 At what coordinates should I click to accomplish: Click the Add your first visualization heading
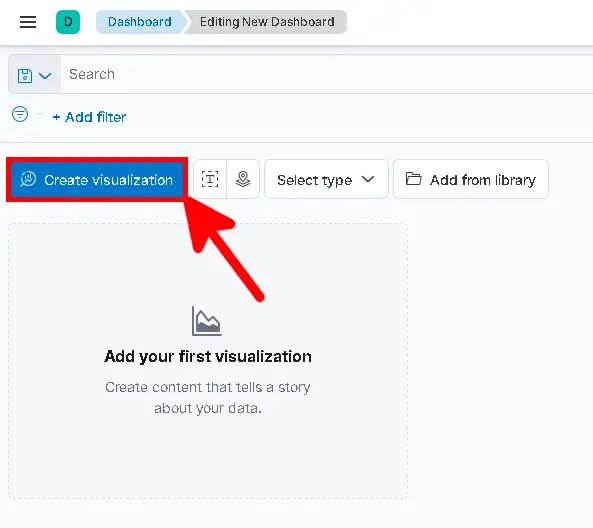point(208,356)
